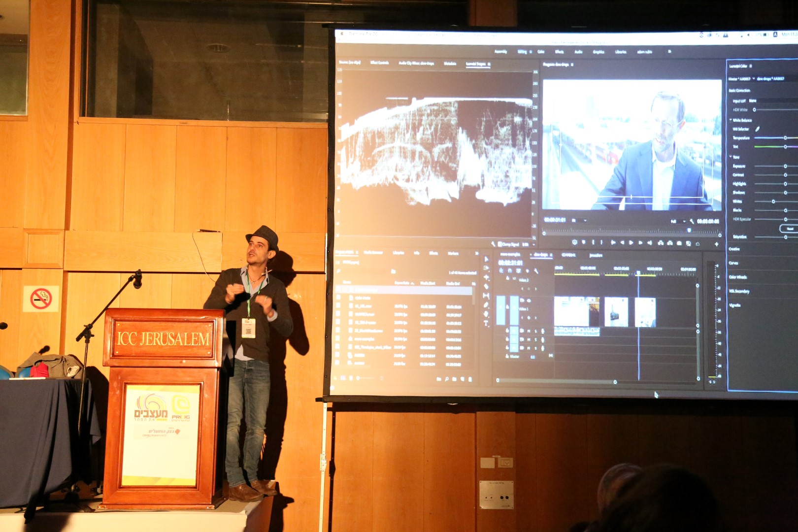Open the Lumetri Color panel menu
798x532 pixels.
751,66
